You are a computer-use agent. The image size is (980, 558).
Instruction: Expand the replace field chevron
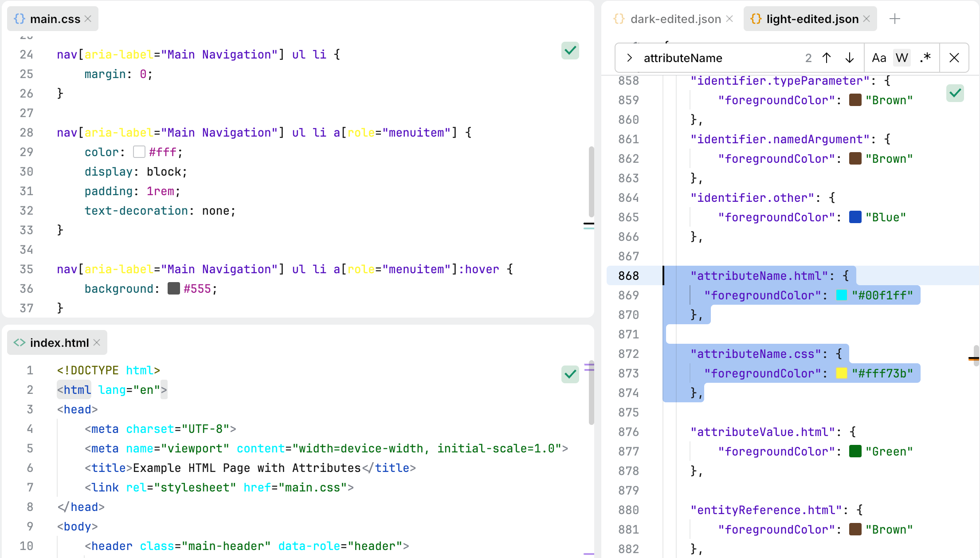coord(629,58)
